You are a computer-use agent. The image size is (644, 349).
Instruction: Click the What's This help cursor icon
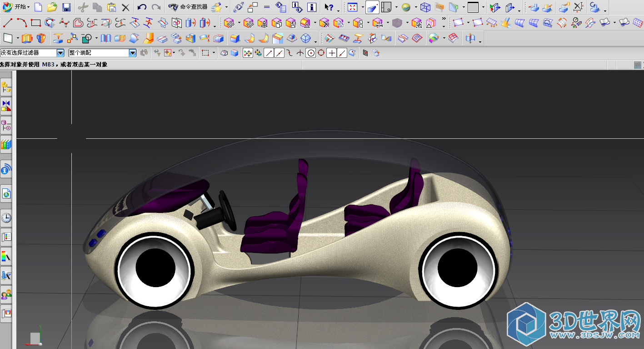(329, 7)
